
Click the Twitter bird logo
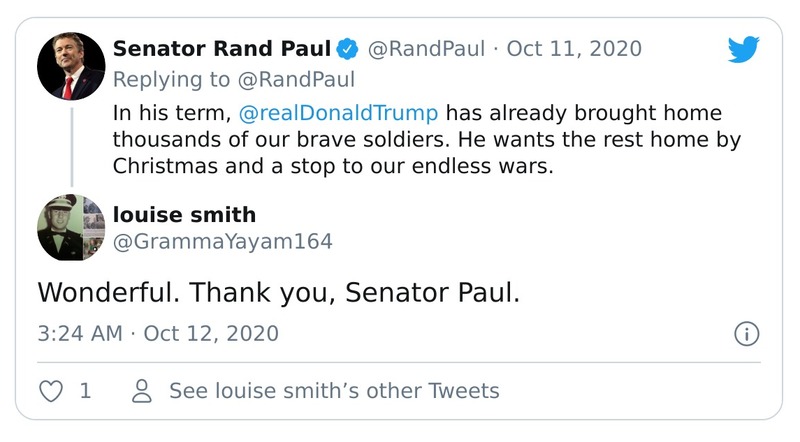744,50
